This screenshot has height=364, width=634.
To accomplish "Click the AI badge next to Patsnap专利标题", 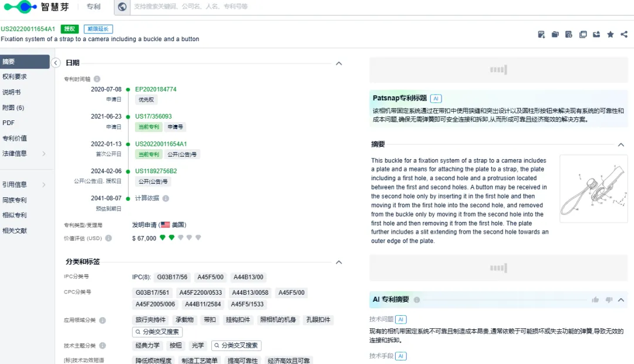I will coord(436,98).
